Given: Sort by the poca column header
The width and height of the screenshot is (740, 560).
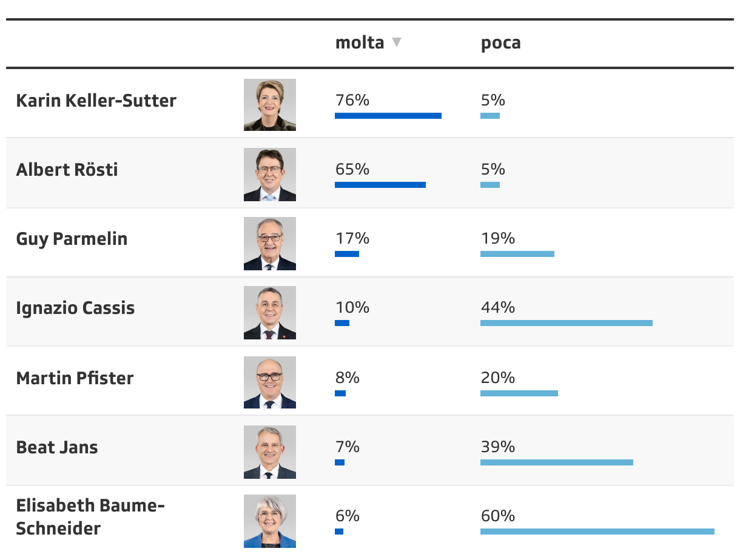Looking at the screenshot, I should tap(500, 43).
